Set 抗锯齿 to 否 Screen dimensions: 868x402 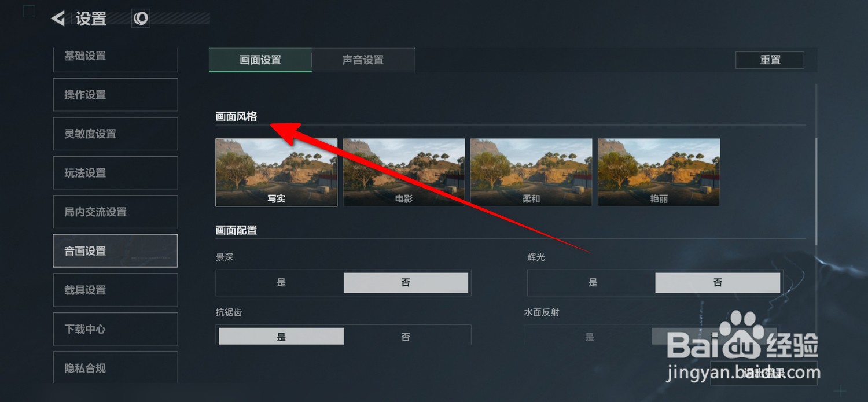[406, 337]
